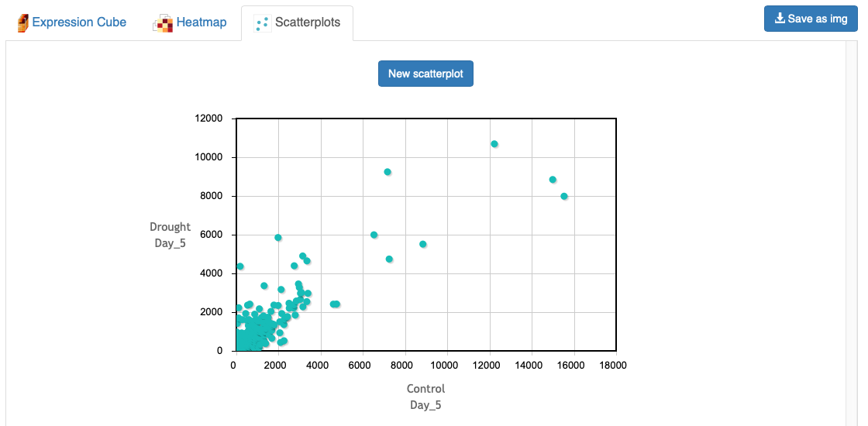
Task: Click the Drought Day_5 Y-axis label
Action: [x=170, y=235]
